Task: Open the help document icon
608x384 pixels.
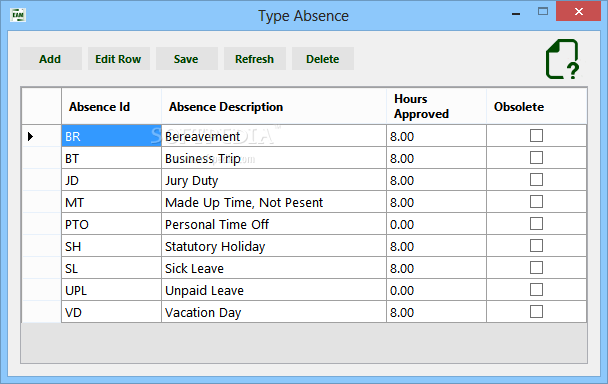Action: coord(563,59)
